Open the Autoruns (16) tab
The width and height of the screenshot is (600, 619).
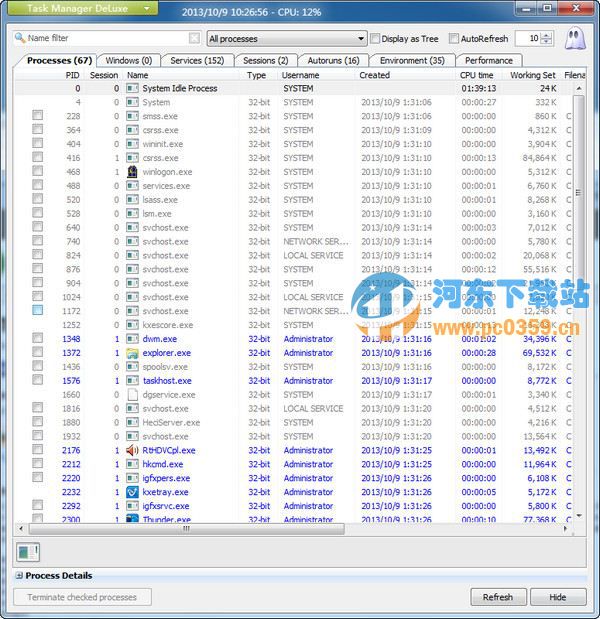[334, 60]
